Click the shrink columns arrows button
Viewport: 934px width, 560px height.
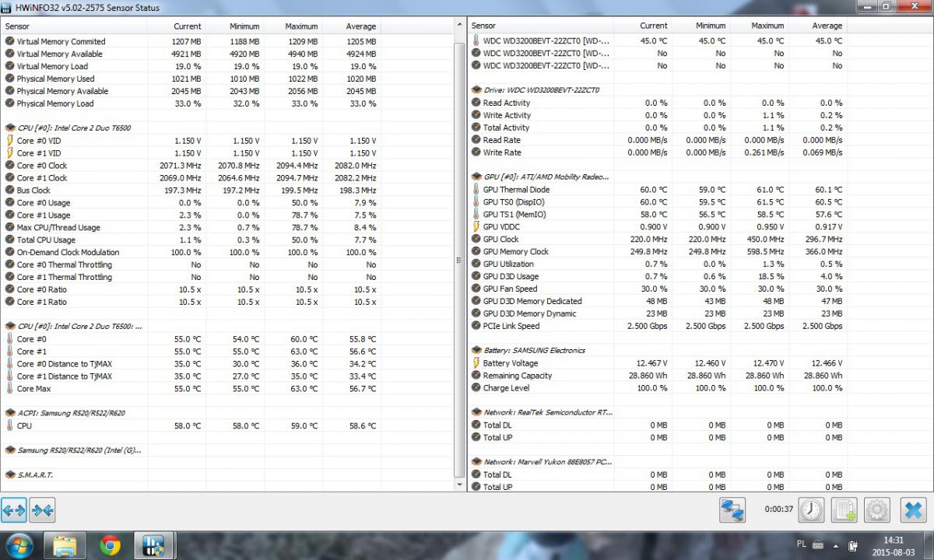click(42, 510)
